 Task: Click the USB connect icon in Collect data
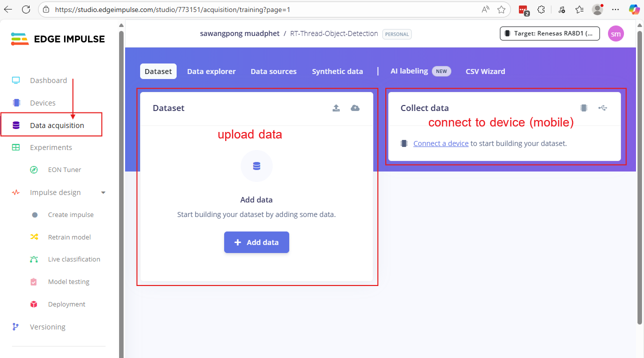click(602, 108)
